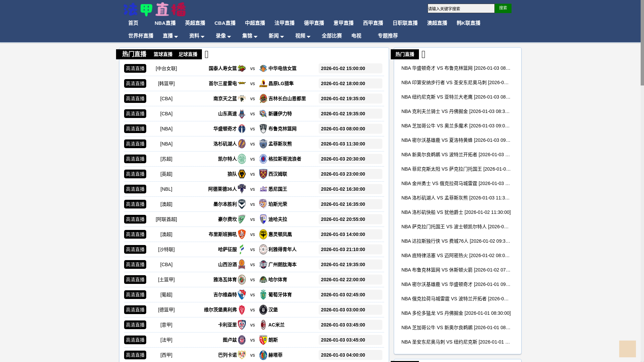Click the 惠灵顿凤凰 club crest
The height and width of the screenshot is (362, 644).
(263, 234)
